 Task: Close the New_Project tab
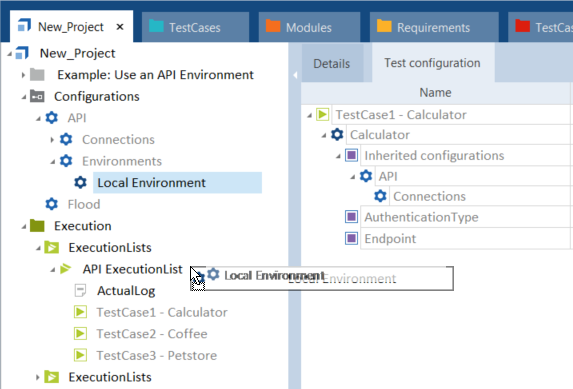click(120, 27)
